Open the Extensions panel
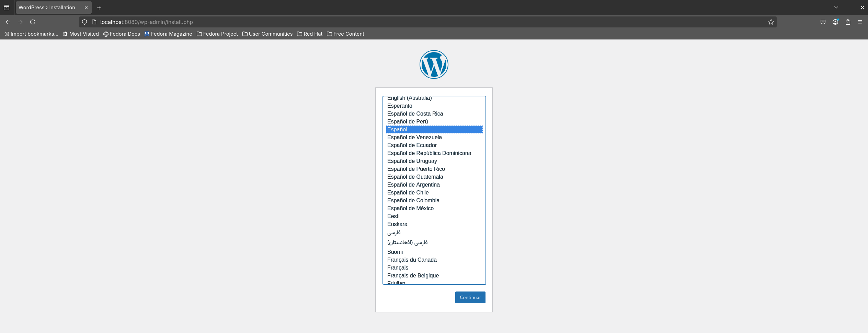The width and height of the screenshot is (868, 333). [848, 22]
